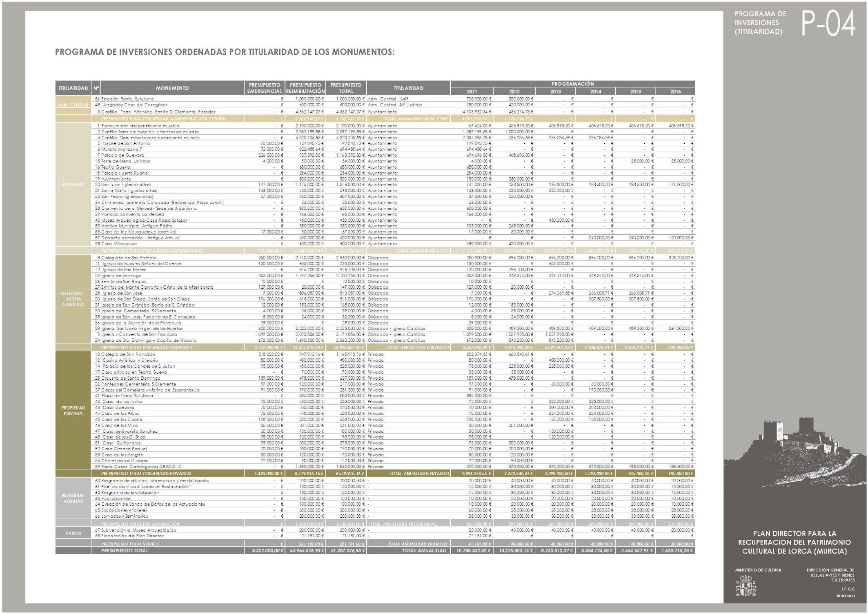Click 'Adm. Central - Adif' titularidad cell
Screen dimensions: 868x614
click(x=388, y=99)
